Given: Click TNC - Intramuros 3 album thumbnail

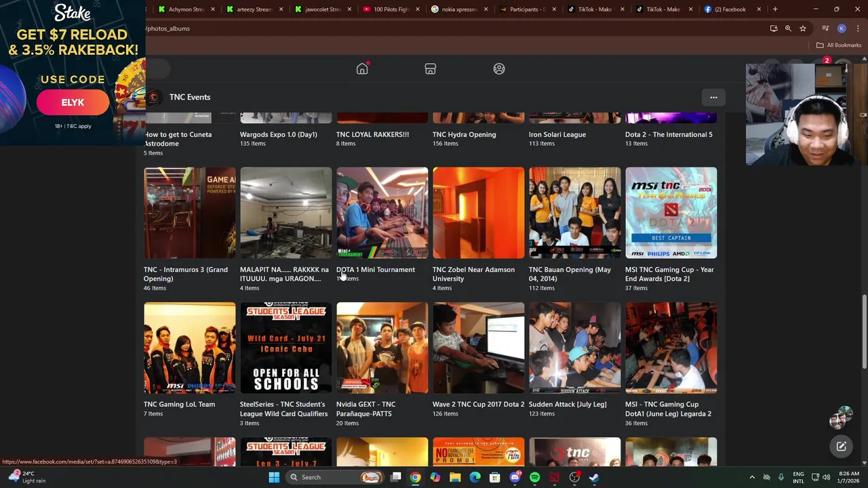Looking at the screenshot, I should pos(189,213).
